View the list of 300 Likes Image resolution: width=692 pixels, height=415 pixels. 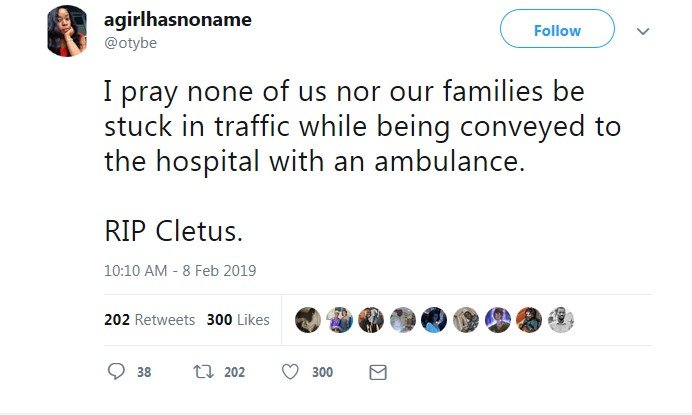click(238, 320)
